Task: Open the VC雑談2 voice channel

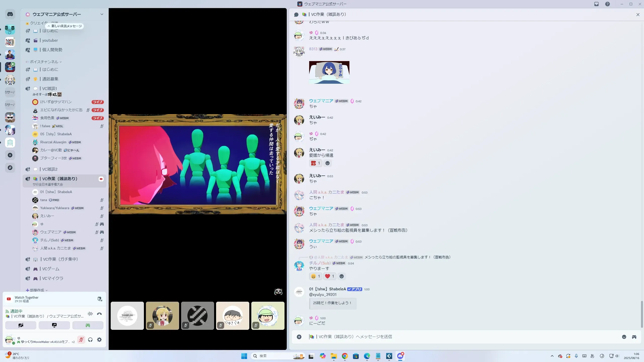Action: [x=50, y=169]
